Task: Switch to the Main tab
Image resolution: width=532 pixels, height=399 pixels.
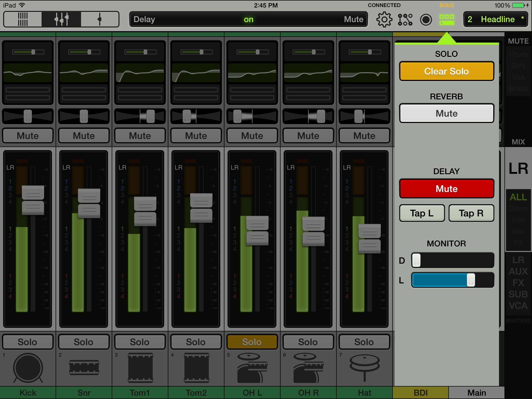Action: (477, 393)
